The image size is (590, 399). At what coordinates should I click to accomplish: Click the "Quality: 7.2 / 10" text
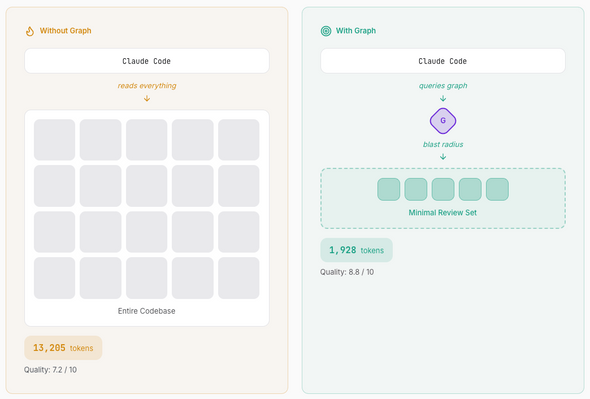[x=50, y=370]
